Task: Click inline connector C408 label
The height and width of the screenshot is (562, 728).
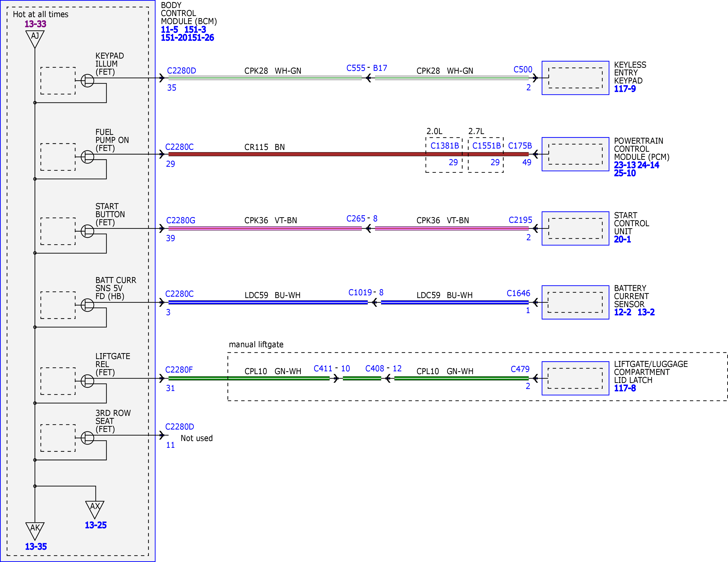Action: point(375,369)
